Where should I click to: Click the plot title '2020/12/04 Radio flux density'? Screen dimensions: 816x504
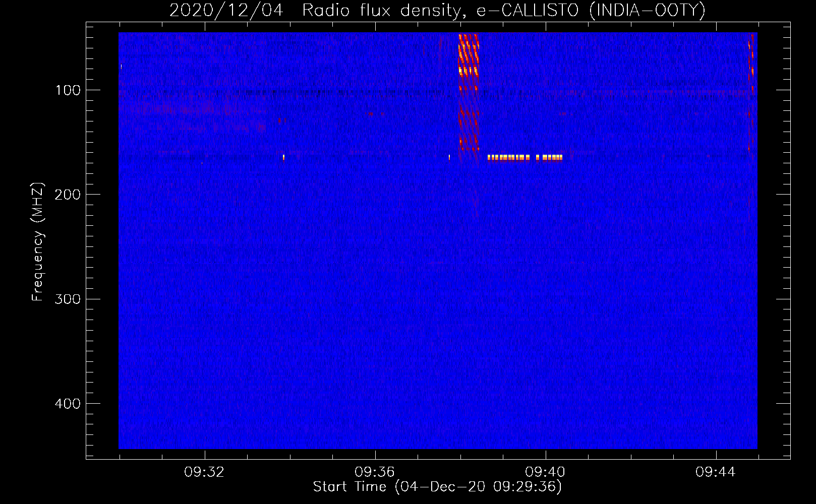[437, 11]
